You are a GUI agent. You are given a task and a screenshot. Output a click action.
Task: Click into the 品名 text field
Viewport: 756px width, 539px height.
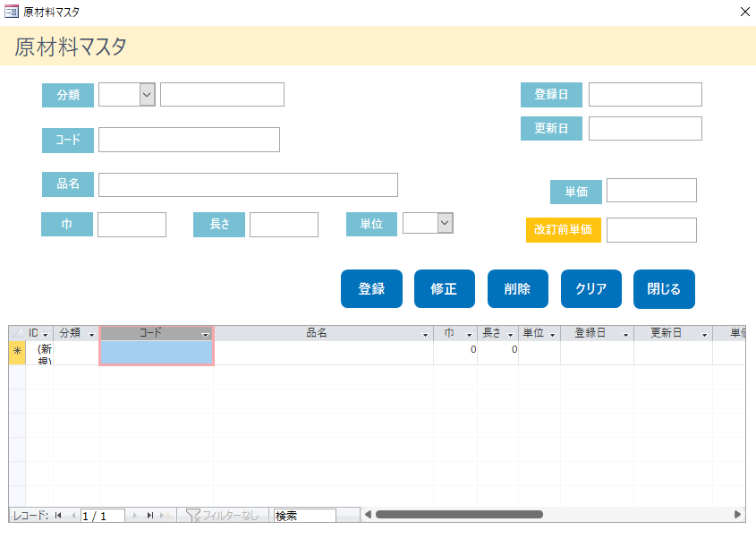(x=248, y=184)
